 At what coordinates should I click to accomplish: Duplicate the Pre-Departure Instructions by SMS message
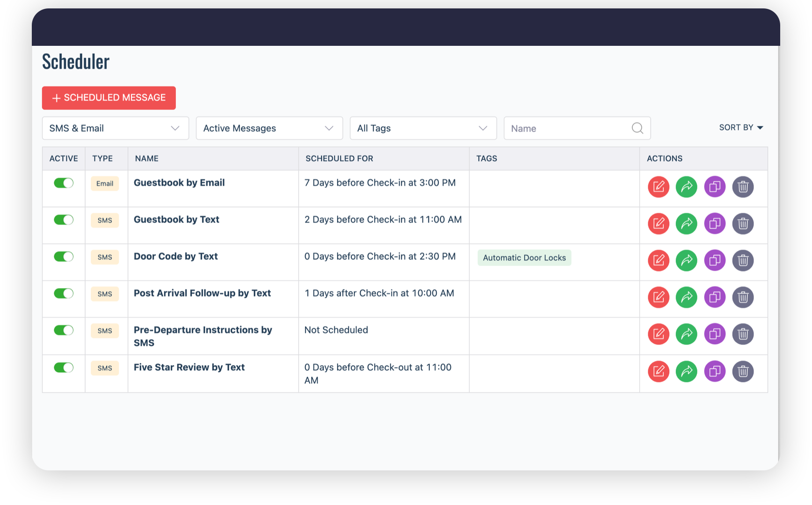tap(714, 334)
